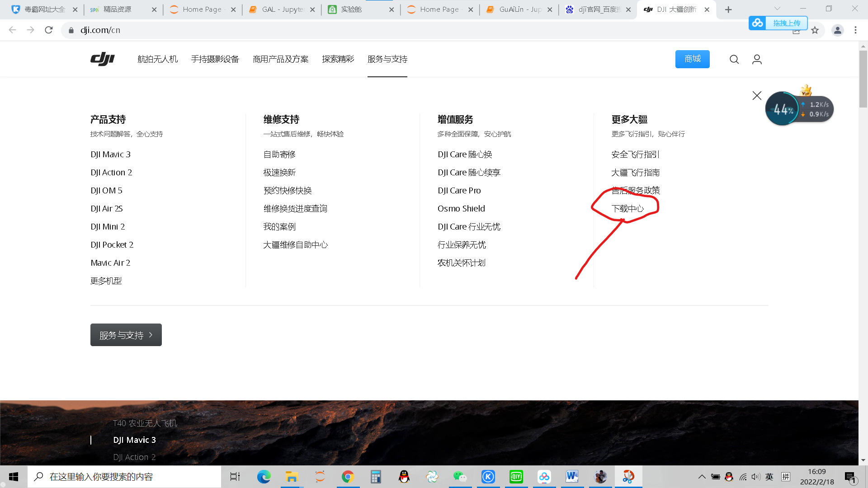Reload the page in Chrome
The width and height of the screenshot is (868, 488).
(x=49, y=30)
